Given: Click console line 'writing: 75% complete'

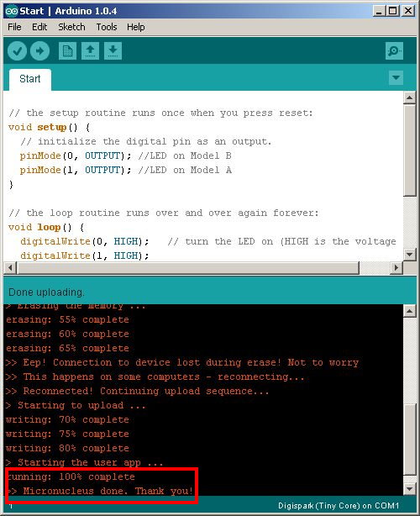Looking at the screenshot, I should click(67, 434).
